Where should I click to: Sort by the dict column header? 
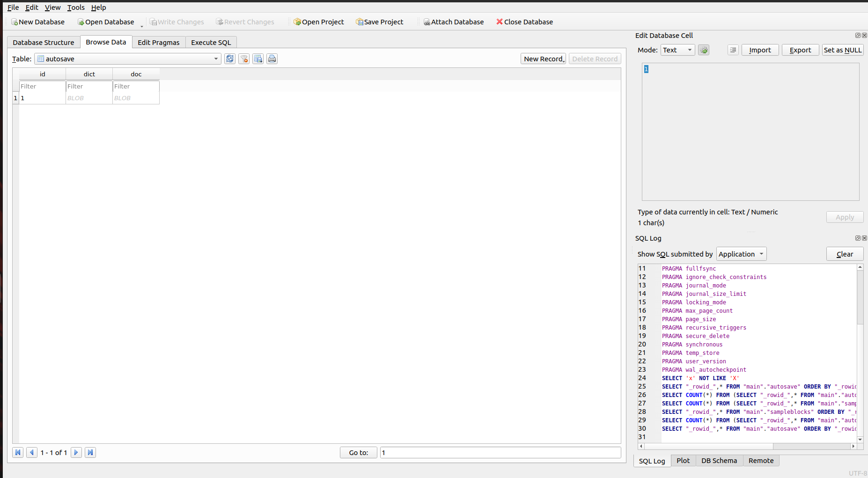coord(89,74)
